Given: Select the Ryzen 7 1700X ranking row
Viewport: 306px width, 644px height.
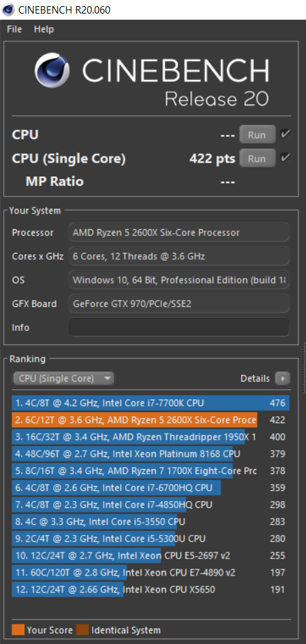Looking at the screenshot, I should click(x=150, y=470).
